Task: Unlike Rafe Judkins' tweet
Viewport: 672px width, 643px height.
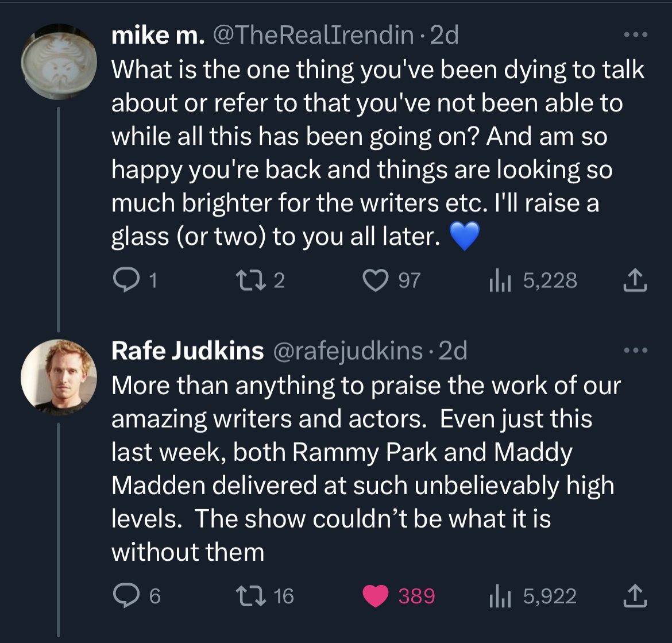Action: click(x=375, y=596)
